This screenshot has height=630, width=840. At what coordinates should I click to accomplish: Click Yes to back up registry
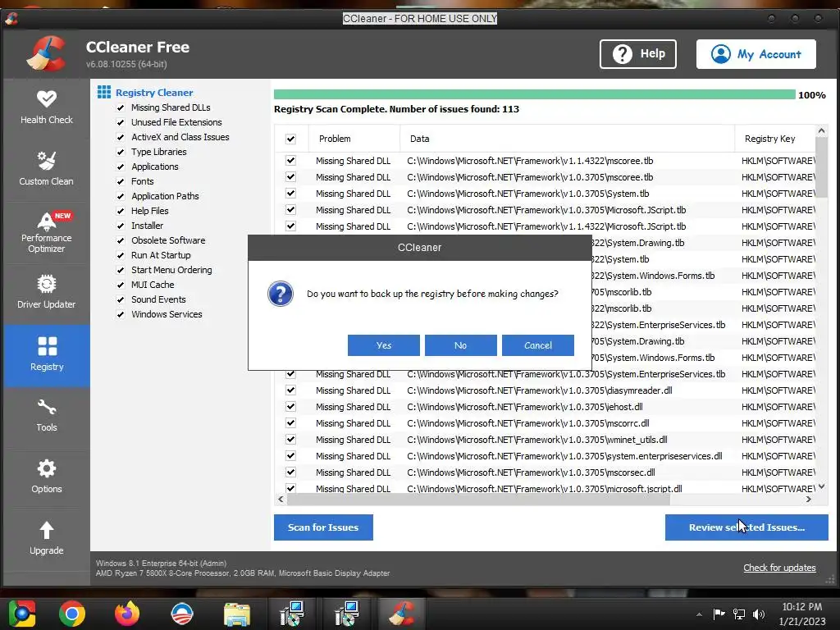click(x=384, y=345)
